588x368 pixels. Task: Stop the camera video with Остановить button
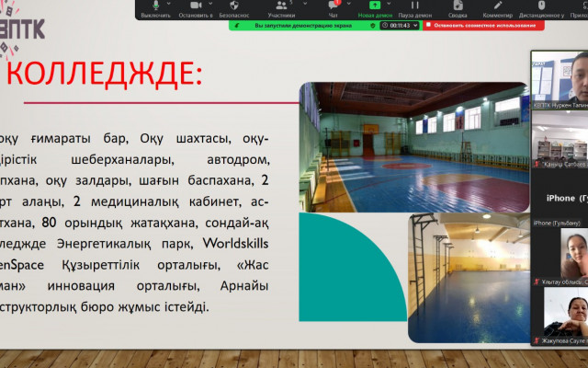pos(196,9)
